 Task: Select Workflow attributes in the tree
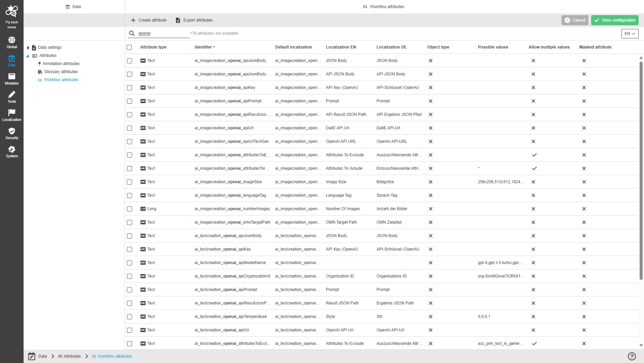(61, 80)
